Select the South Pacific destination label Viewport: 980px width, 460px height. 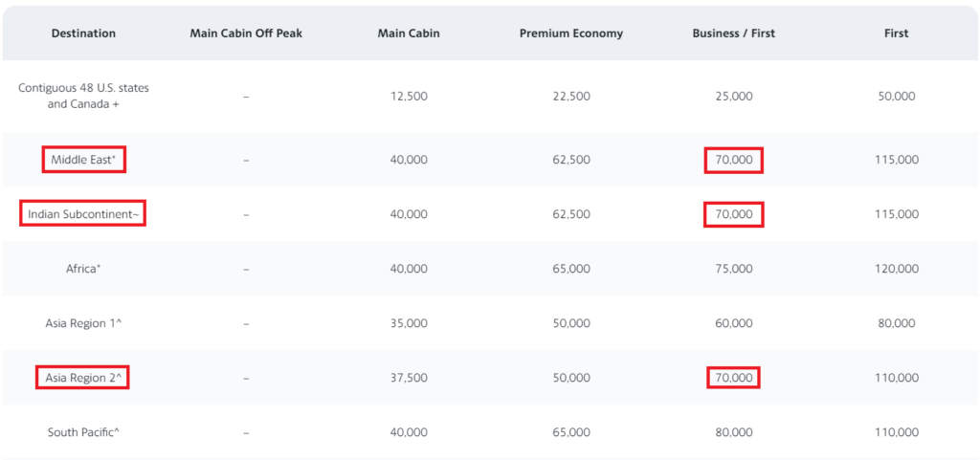point(83,432)
